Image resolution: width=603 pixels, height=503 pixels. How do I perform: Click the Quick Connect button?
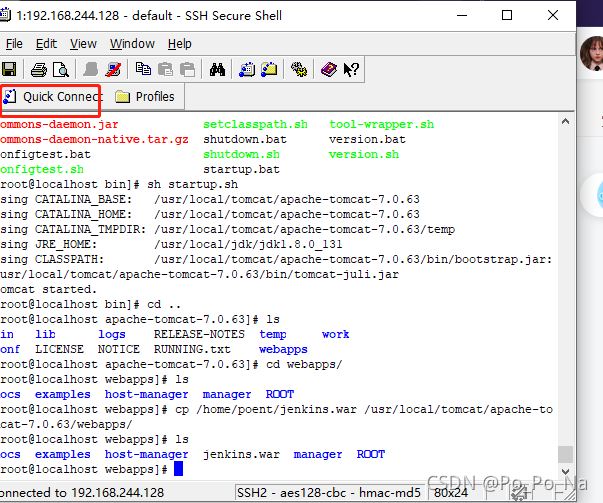[52, 97]
